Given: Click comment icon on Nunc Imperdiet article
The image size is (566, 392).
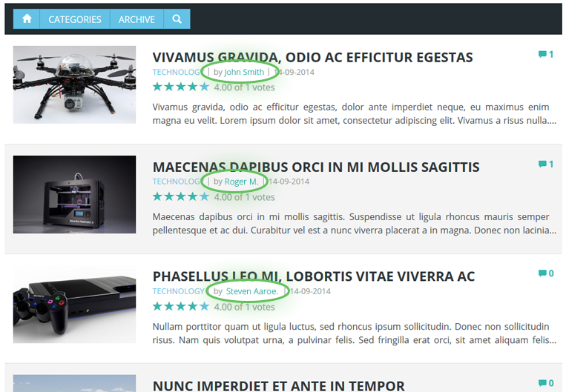Looking at the screenshot, I should point(542,383).
